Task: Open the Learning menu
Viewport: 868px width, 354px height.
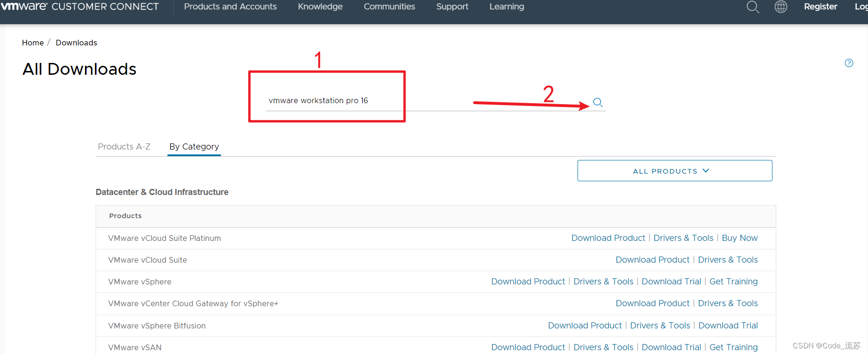Action: [507, 7]
